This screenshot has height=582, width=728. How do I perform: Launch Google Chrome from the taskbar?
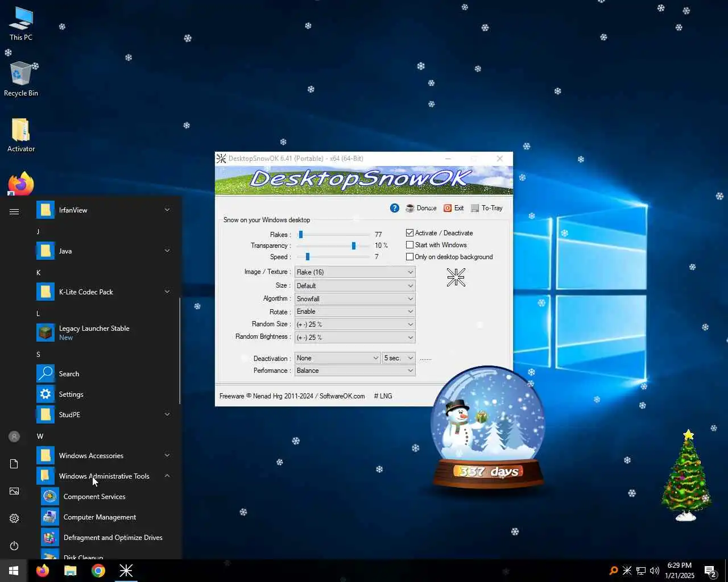[98, 571]
